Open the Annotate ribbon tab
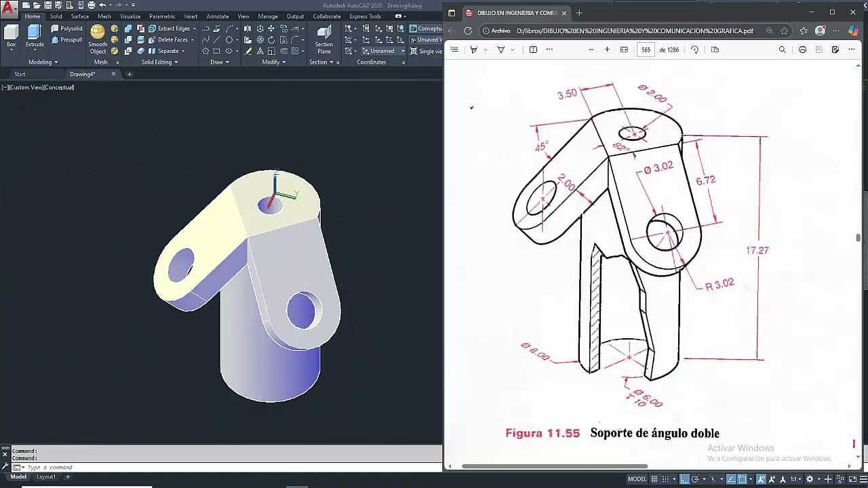 pyautogui.click(x=218, y=16)
